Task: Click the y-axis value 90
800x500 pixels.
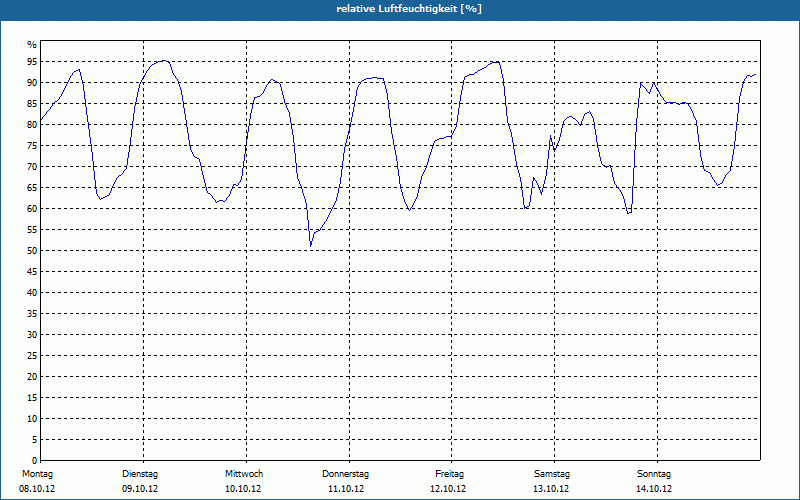Action: tap(32, 83)
